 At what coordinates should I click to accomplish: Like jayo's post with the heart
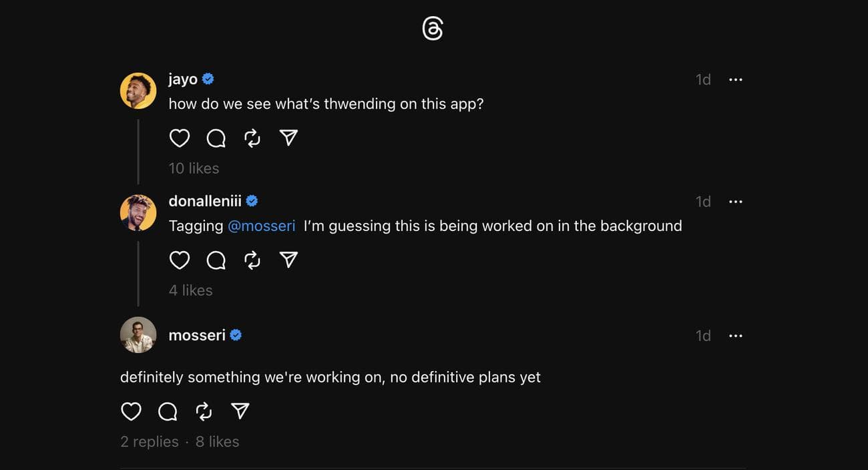pos(180,138)
